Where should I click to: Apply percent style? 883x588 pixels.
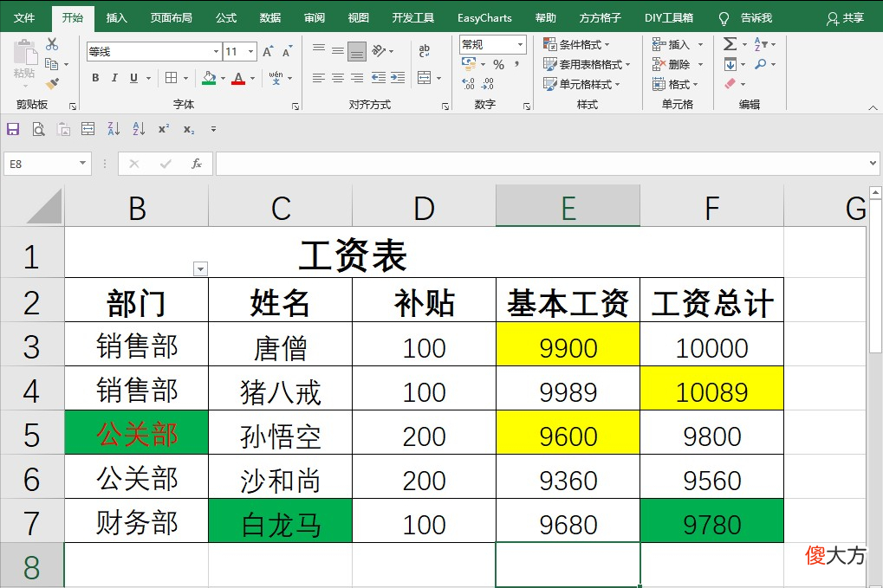point(498,64)
